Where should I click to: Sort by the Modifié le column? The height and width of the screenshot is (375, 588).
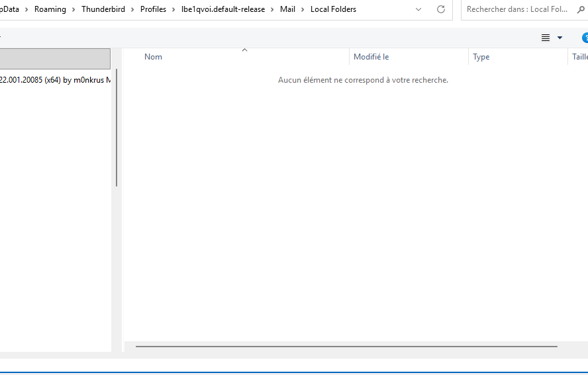click(x=371, y=57)
